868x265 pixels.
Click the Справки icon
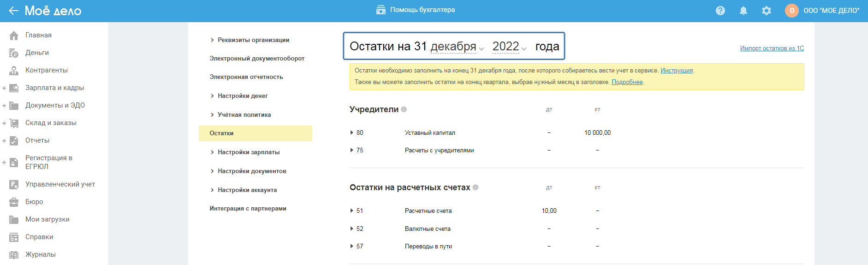tap(14, 237)
